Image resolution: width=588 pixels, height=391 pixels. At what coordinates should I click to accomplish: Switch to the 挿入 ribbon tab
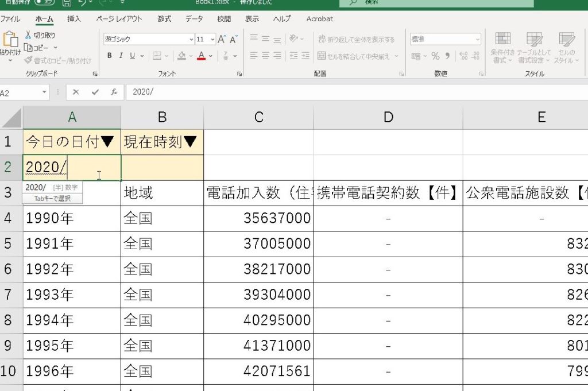(74, 19)
